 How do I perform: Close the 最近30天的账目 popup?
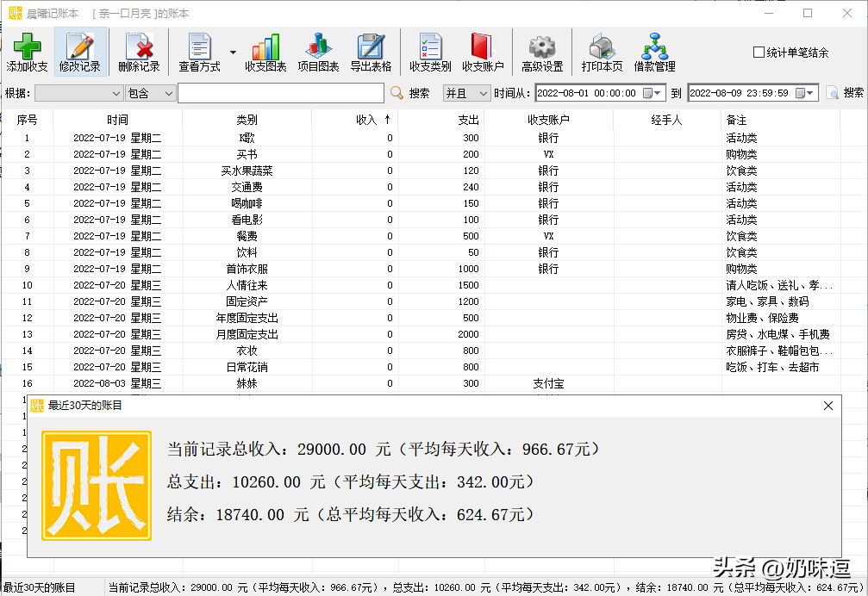(x=828, y=406)
